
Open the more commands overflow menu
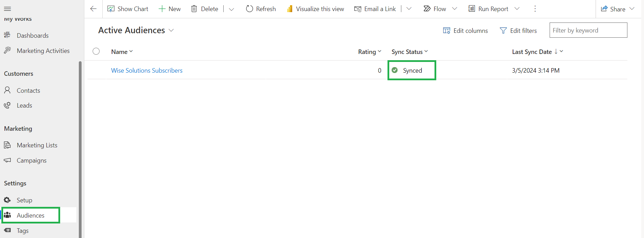[535, 9]
